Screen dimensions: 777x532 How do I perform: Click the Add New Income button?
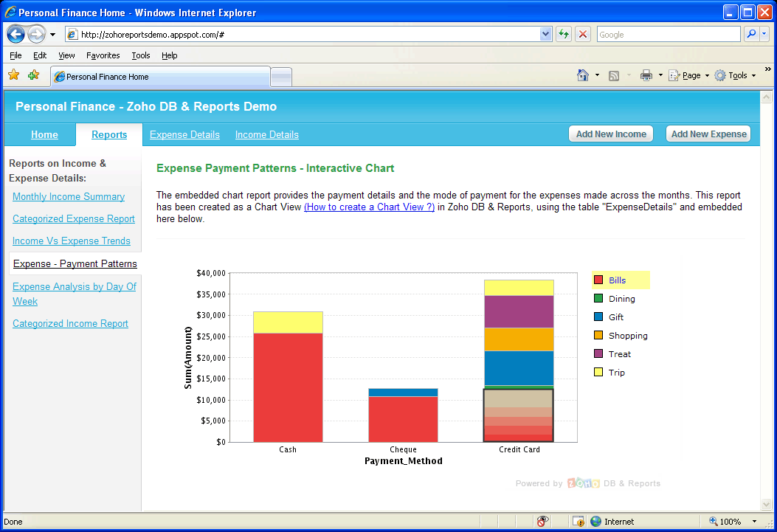coord(611,134)
